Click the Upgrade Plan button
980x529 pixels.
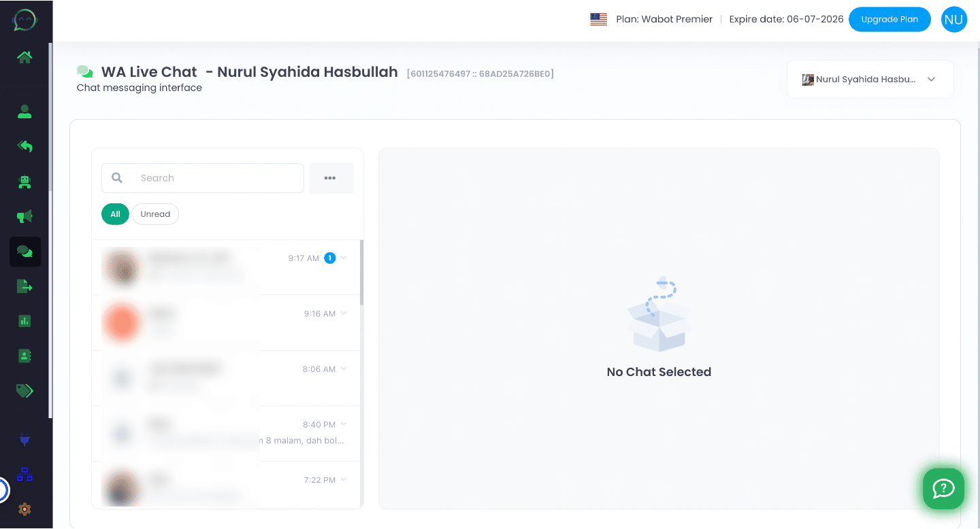click(889, 19)
